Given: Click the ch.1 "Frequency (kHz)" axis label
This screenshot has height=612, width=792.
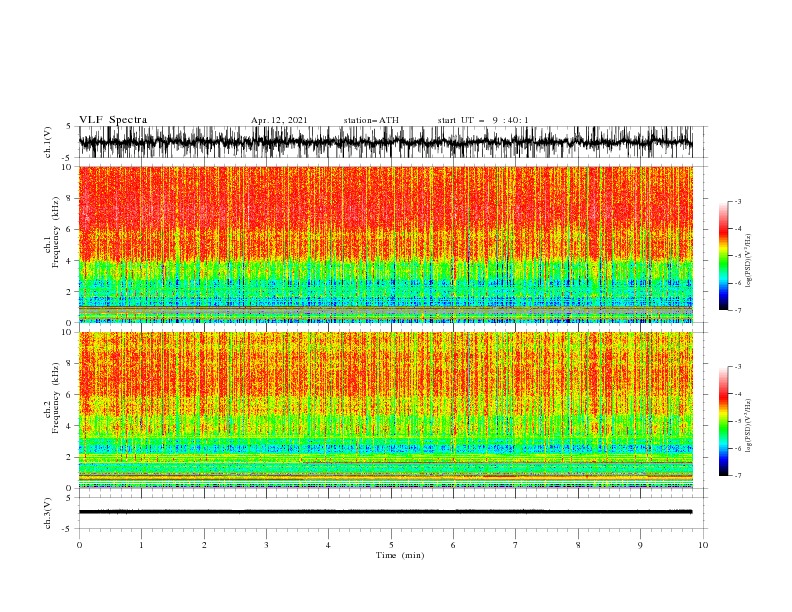Looking at the screenshot, I should [x=56, y=232].
